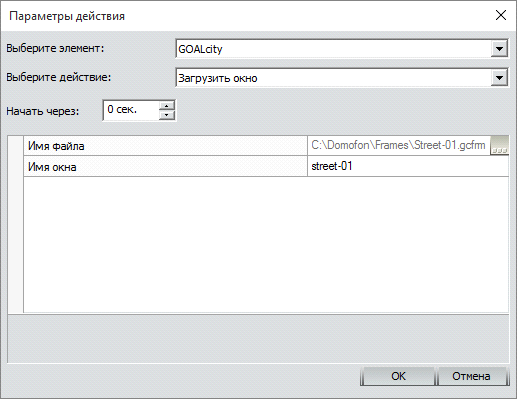Close the Параметры действия dialog
The width and height of the screenshot is (517, 399).
tap(501, 15)
